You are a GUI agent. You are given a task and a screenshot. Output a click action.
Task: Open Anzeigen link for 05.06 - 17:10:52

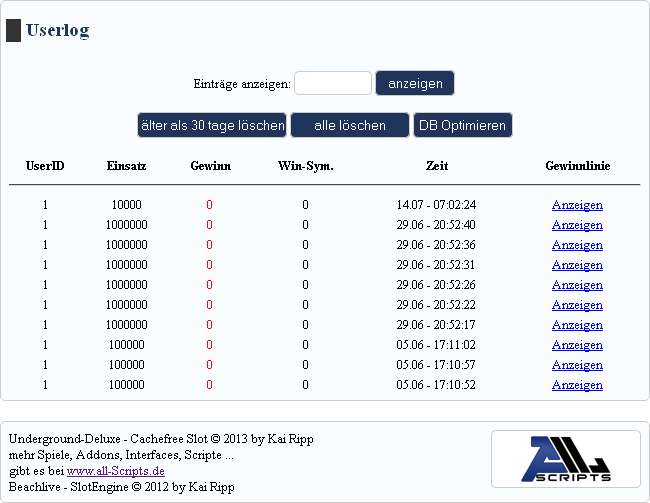coord(577,385)
